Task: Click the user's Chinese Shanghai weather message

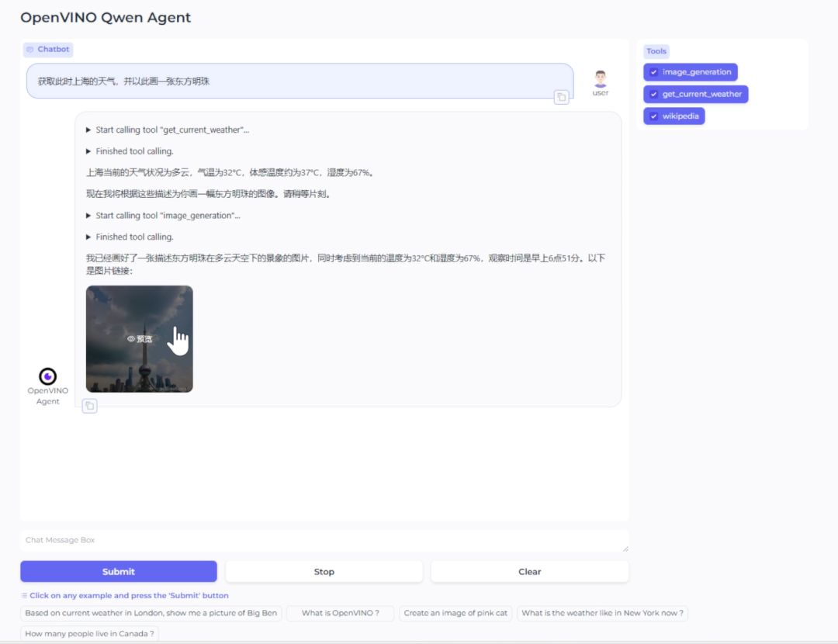Action: click(123, 81)
